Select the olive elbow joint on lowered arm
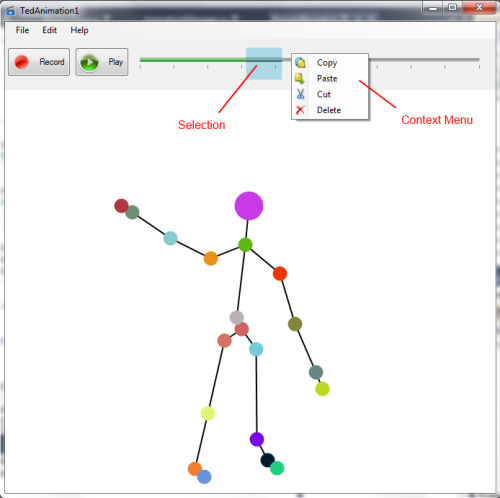 tap(295, 324)
